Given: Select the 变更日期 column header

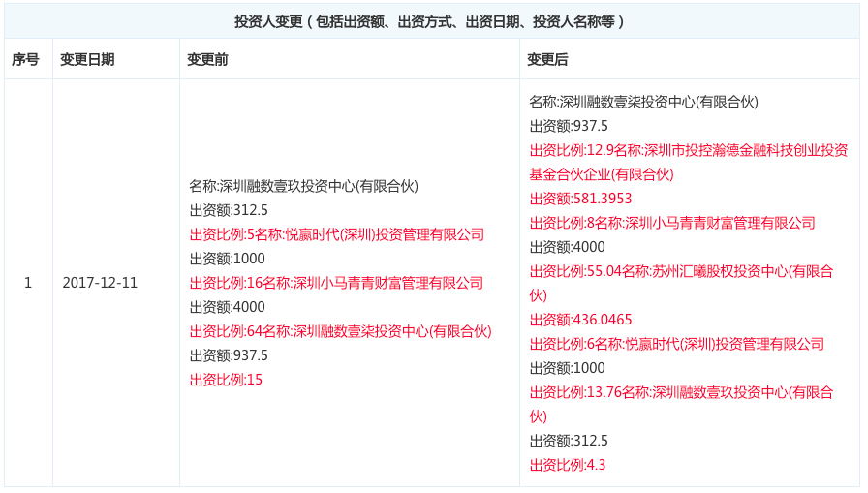Looking at the screenshot, I should (x=87, y=59).
